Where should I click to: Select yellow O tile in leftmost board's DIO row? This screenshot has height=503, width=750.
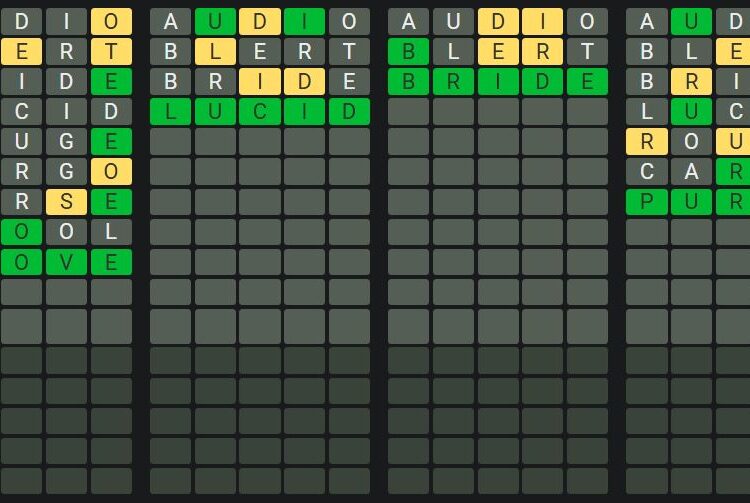pyautogui.click(x=111, y=21)
